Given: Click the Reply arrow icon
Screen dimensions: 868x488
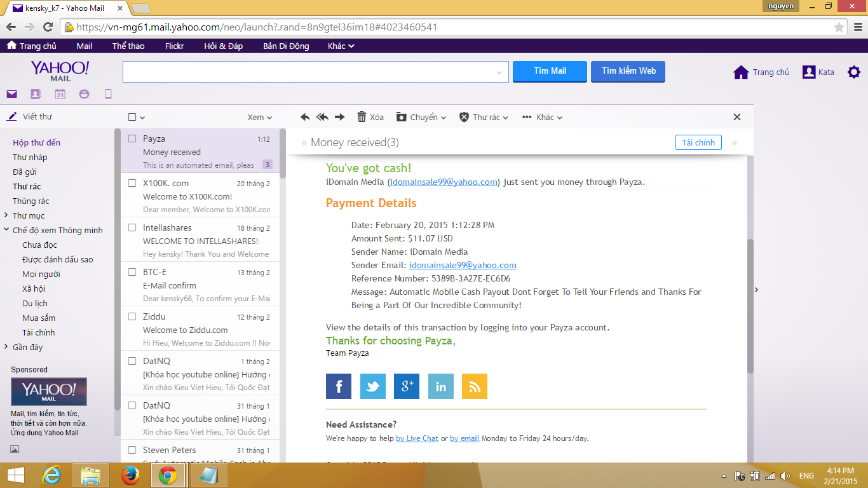Looking at the screenshot, I should (x=305, y=117).
